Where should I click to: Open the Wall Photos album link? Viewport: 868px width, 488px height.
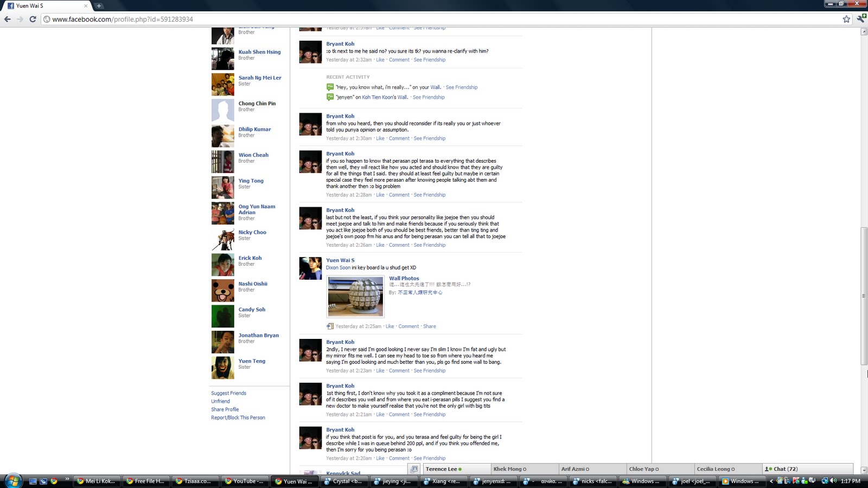[x=404, y=278]
